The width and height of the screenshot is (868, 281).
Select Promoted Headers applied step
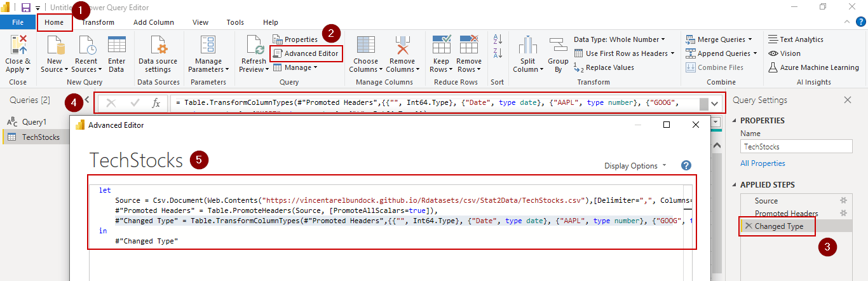[786, 213]
